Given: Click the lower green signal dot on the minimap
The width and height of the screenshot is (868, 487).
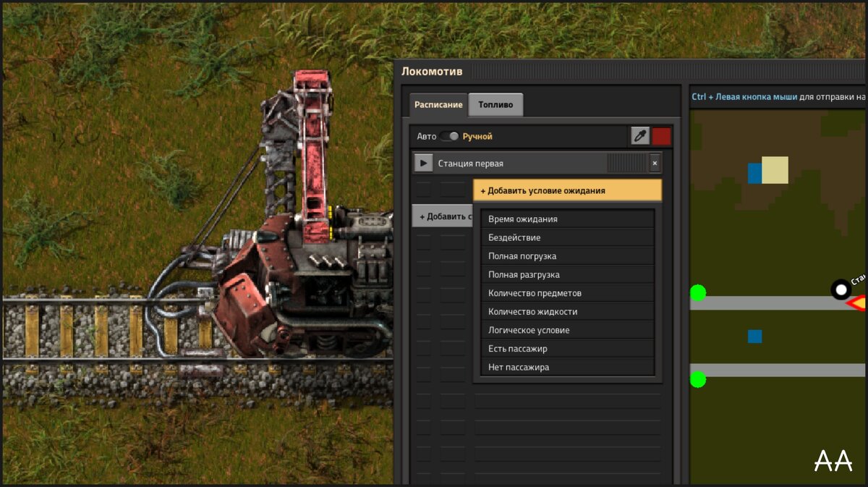Looking at the screenshot, I should [697, 379].
